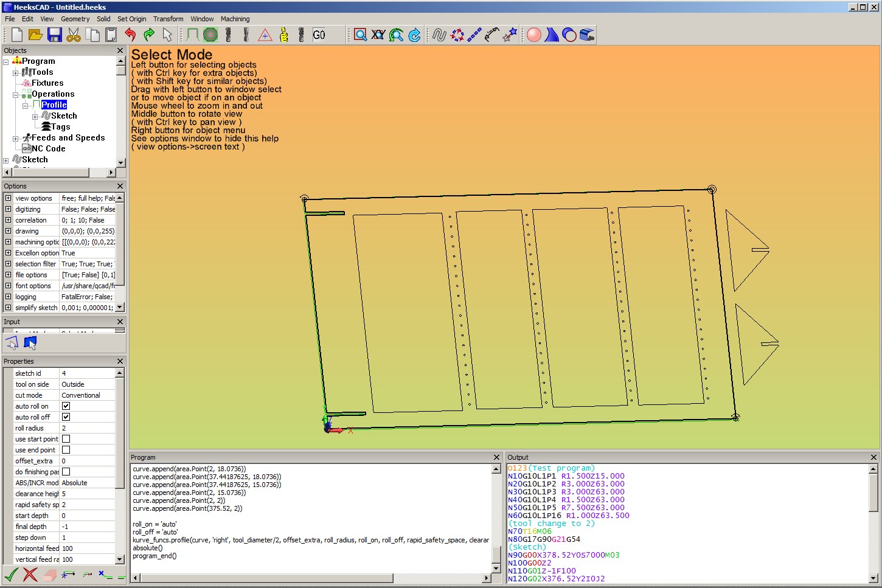The height and width of the screenshot is (588, 882).
Task: Click the Undo arrow icon
Action: click(130, 35)
